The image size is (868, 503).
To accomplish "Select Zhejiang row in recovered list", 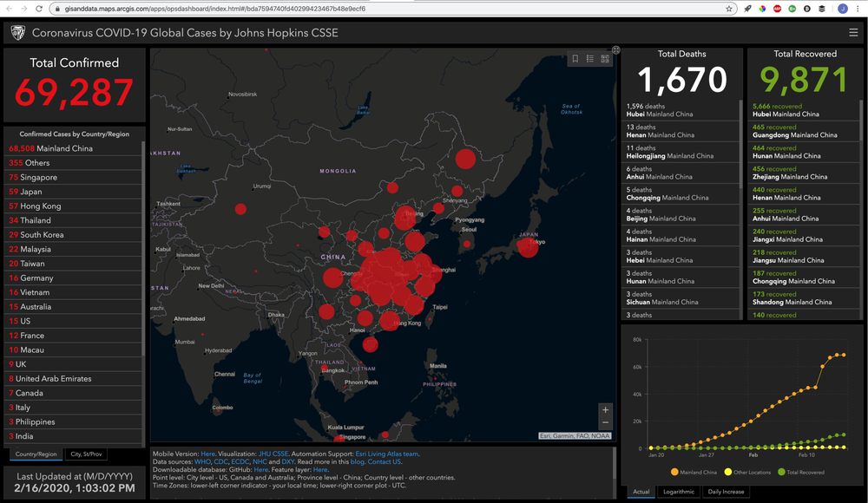I will [x=804, y=173].
